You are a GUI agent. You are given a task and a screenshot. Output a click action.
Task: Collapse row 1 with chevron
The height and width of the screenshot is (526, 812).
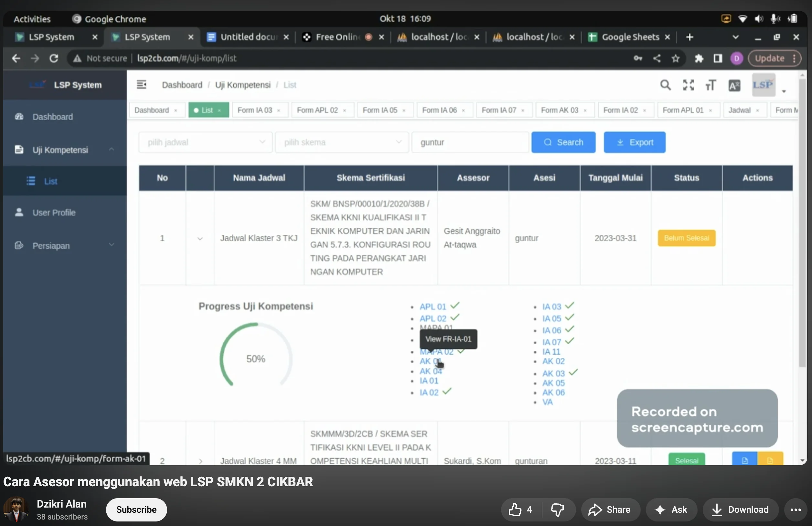pyautogui.click(x=200, y=239)
